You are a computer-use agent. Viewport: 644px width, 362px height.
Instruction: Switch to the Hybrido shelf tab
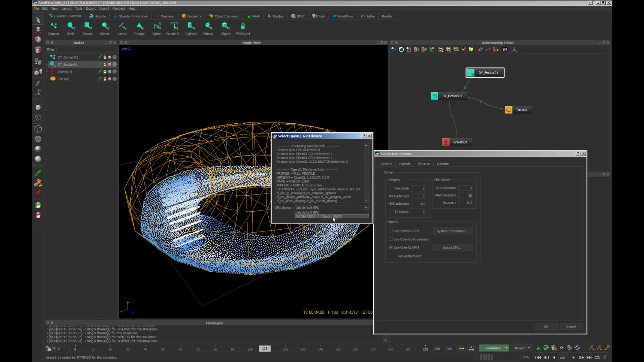[x=98, y=16]
